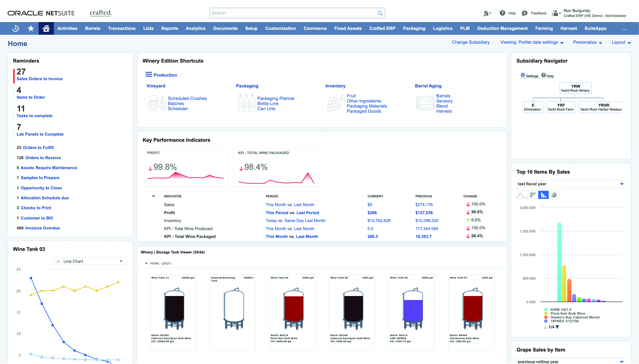Click the Packaged Goods inventory link
This screenshot has height=364, width=639.
(364, 111)
